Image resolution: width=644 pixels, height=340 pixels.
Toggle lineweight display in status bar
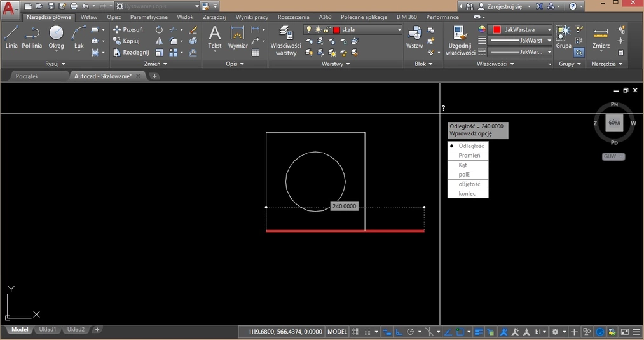point(479,332)
